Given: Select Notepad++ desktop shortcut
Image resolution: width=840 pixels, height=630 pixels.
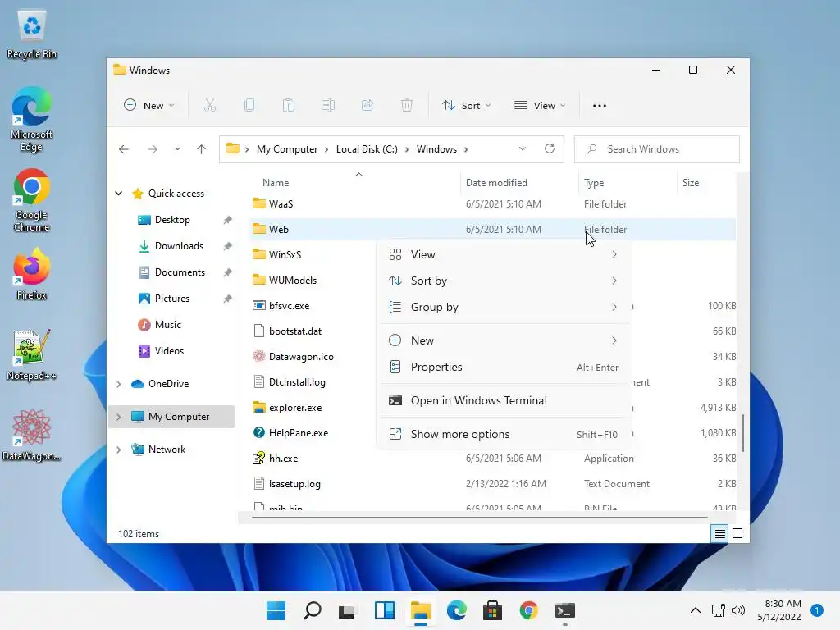Looking at the screenshot, I should [32, 354].
